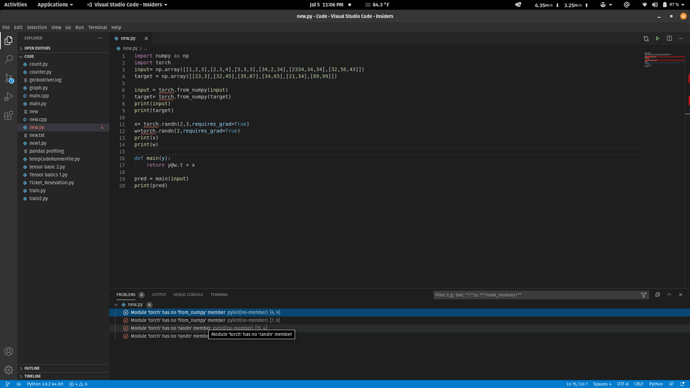Open the Run menu

point(79,27)
